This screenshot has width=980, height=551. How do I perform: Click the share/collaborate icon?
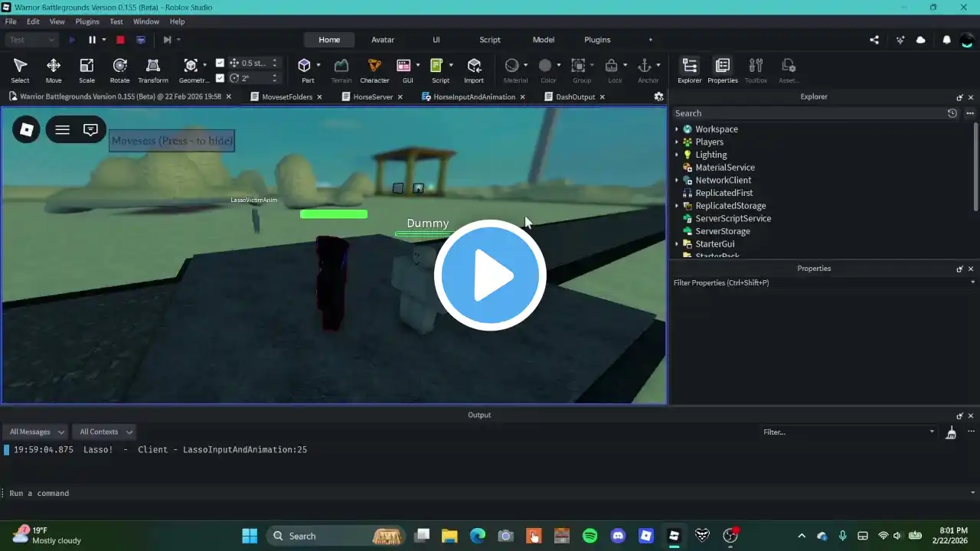874,40
